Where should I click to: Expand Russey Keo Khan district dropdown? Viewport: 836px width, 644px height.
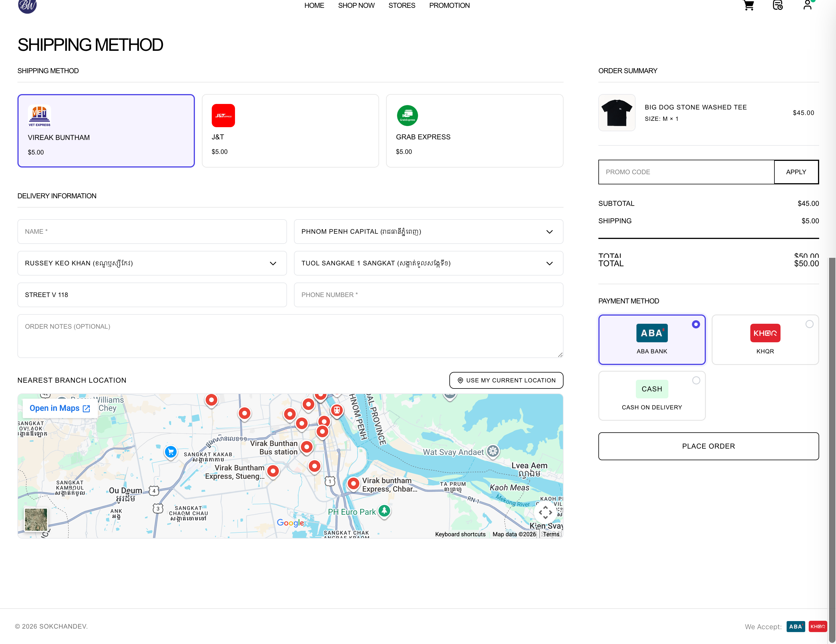(x=152, y=263)
